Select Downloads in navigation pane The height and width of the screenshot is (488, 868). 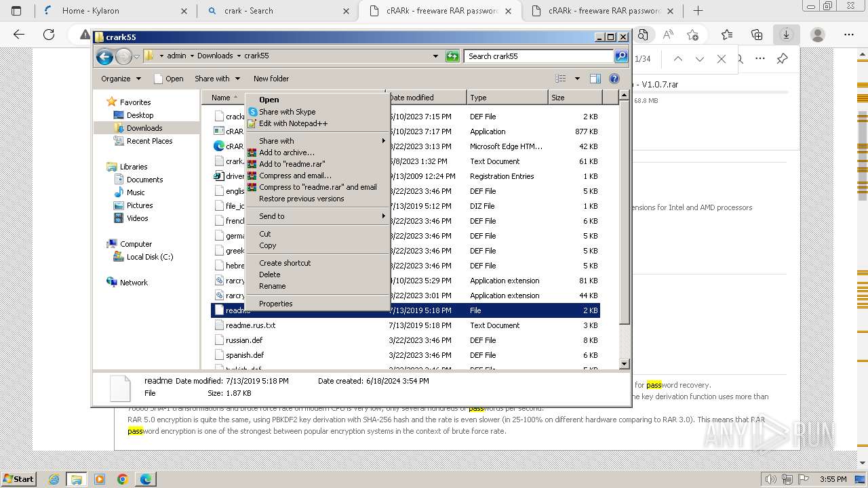pyautogui.click(x=144, y=128)
